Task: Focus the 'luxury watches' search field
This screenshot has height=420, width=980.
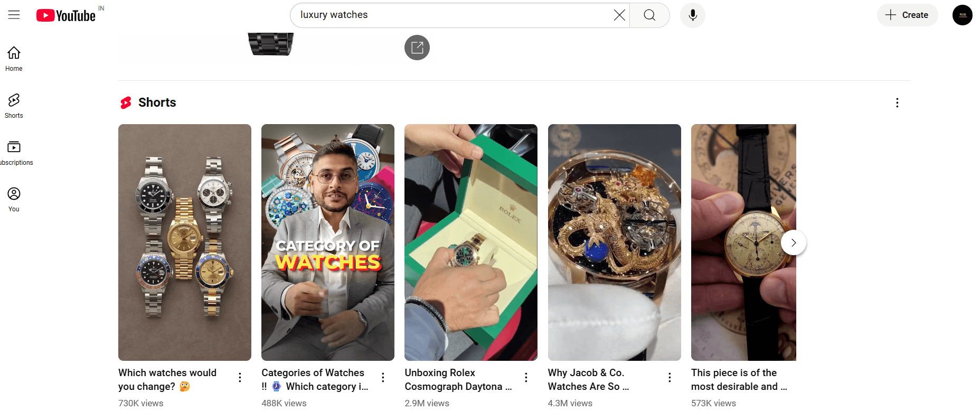Action: click(x=454, y=15)
